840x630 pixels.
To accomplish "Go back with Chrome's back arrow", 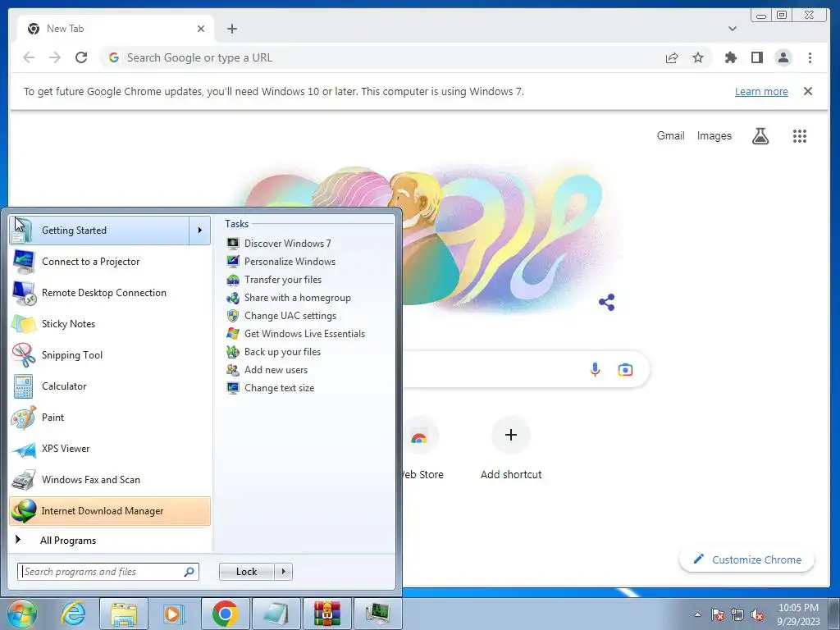I will [x=29, y=57].
